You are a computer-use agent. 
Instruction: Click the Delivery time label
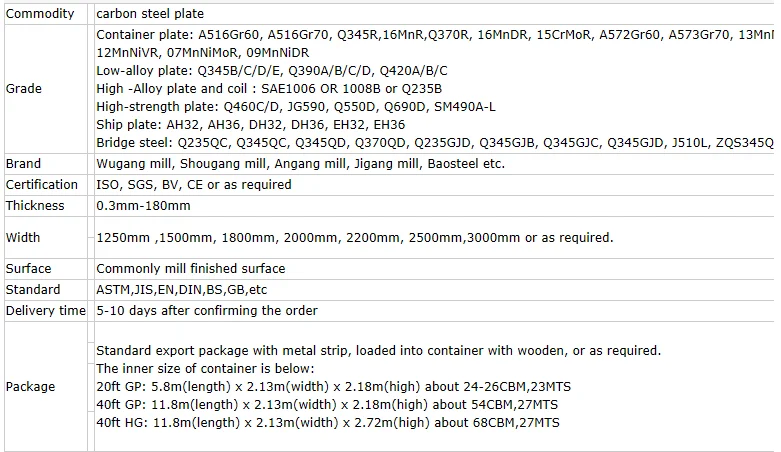(x=46, y=310)
